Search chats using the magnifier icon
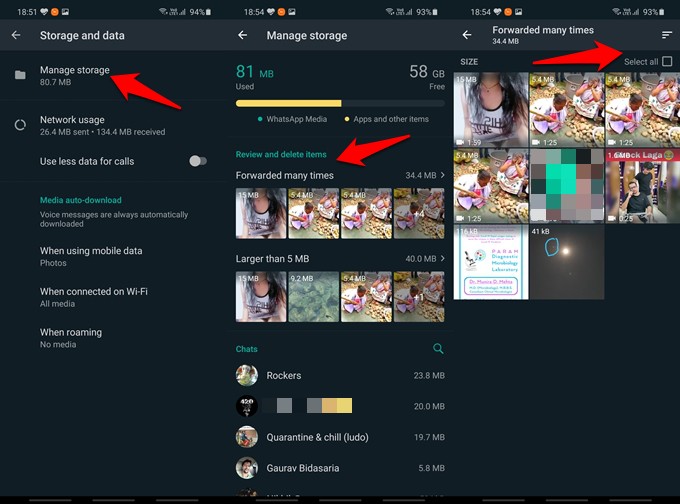The width and height of the screenshot is (680, 504). tap(438, 348)
